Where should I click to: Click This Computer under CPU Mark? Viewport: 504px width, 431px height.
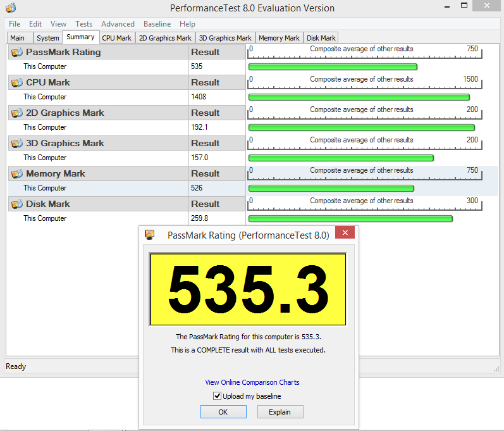point(45,97)
